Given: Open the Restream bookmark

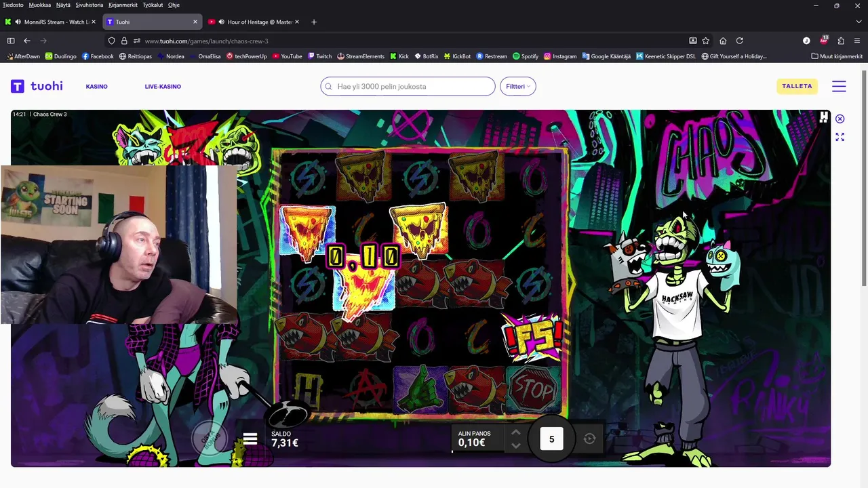Looking at the screenshot, I should (x=492, y=56).
